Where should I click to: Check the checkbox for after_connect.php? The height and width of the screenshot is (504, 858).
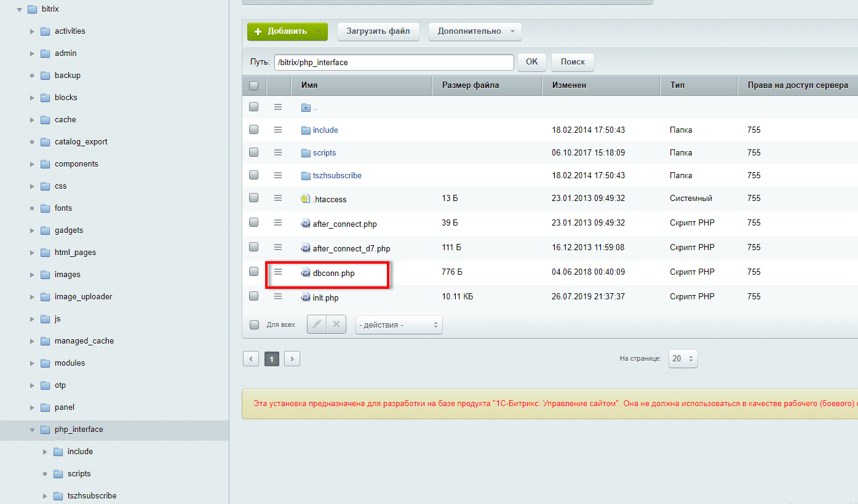coord(253,222)
